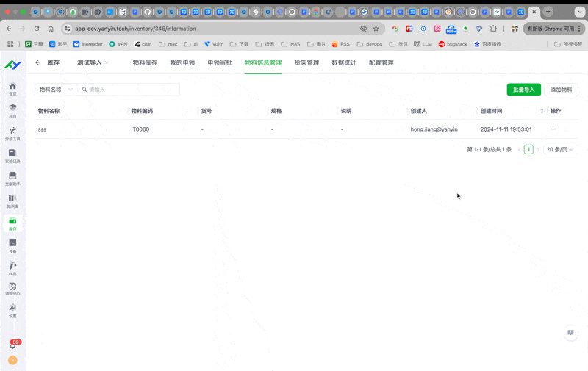Open the 知识库 knowledge base sidebar icon
The width and height of the screenshot is (588, 371).
(12, 201)
